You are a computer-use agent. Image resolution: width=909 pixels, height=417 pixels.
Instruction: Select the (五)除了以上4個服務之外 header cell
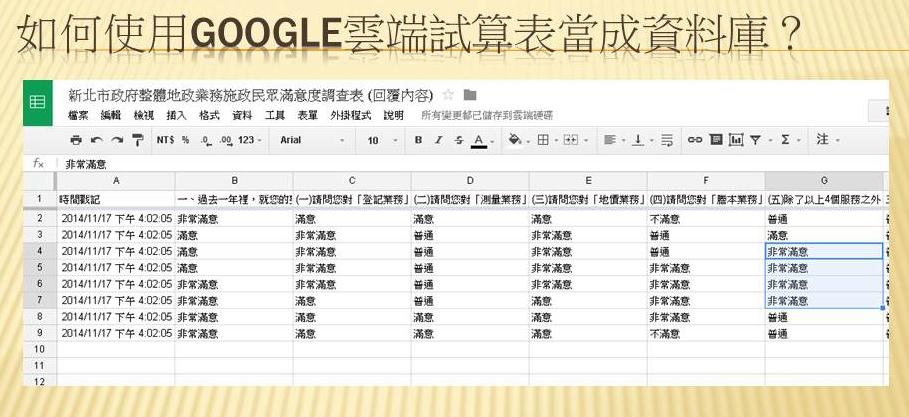pyautogui.click(x=824, y=199)
